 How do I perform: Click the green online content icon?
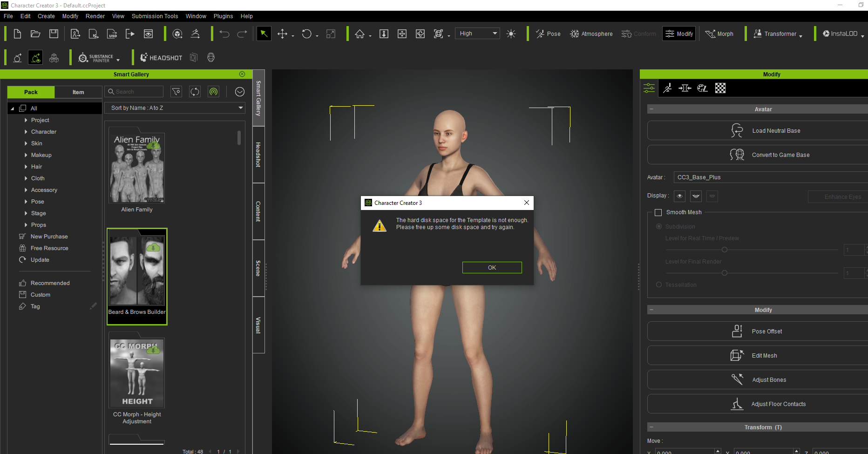(213, 92)
